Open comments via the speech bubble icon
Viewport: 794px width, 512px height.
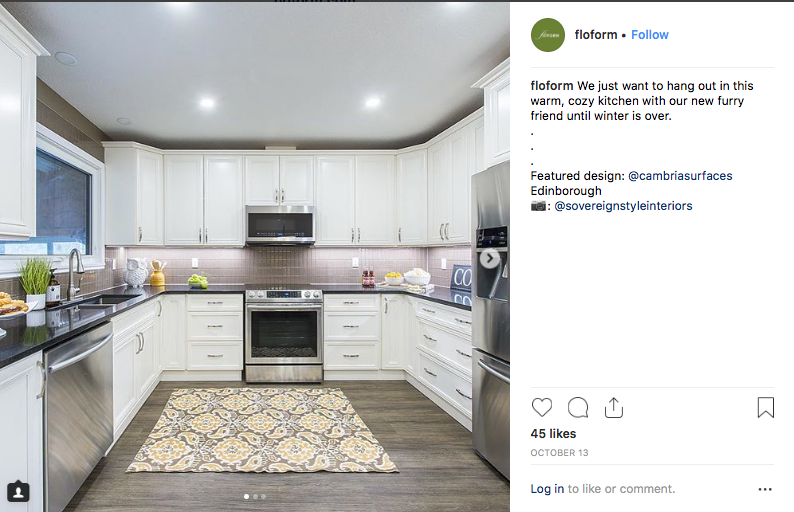coord(578,407)
